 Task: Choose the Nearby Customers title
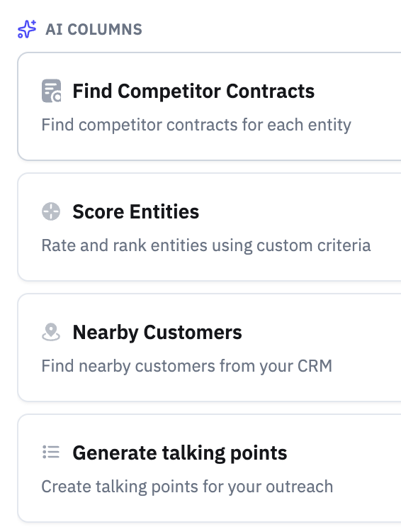coord(157,332)
